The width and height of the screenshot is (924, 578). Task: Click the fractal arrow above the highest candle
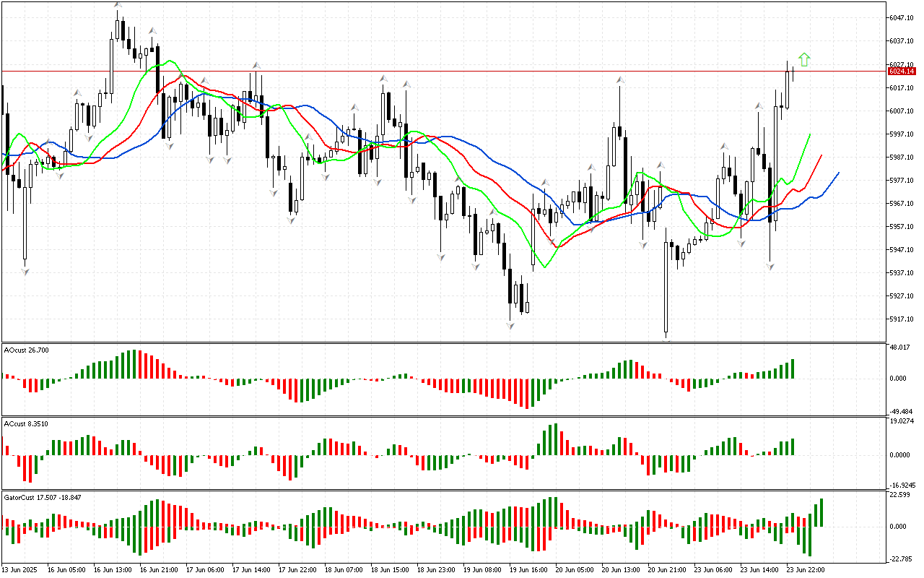pos(118,6)
